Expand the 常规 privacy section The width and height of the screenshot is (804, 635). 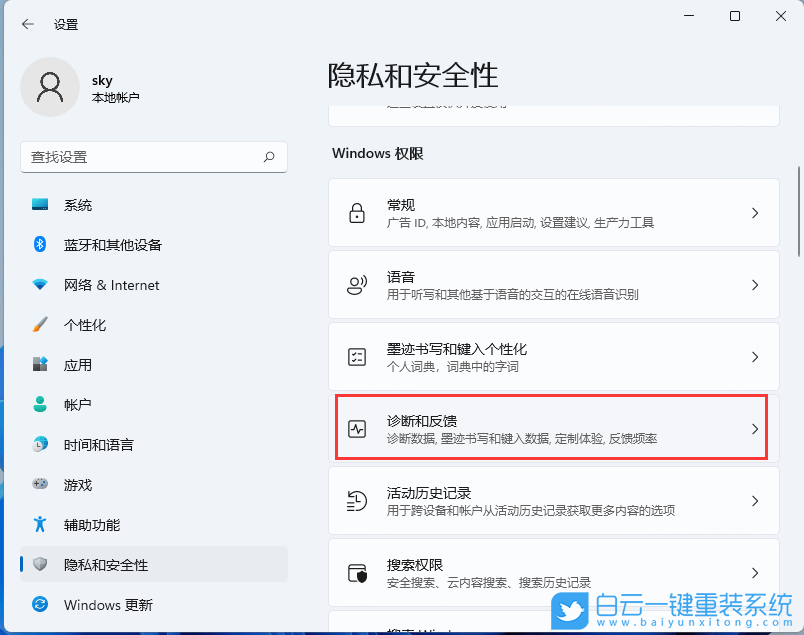pyautogui.click(x=554, y=212)
